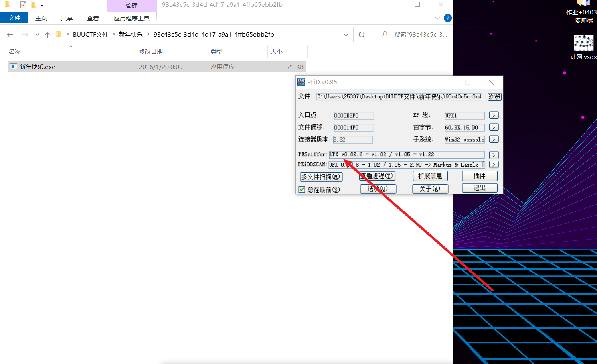Expand the address bar history dropdown

pos(346,35)
